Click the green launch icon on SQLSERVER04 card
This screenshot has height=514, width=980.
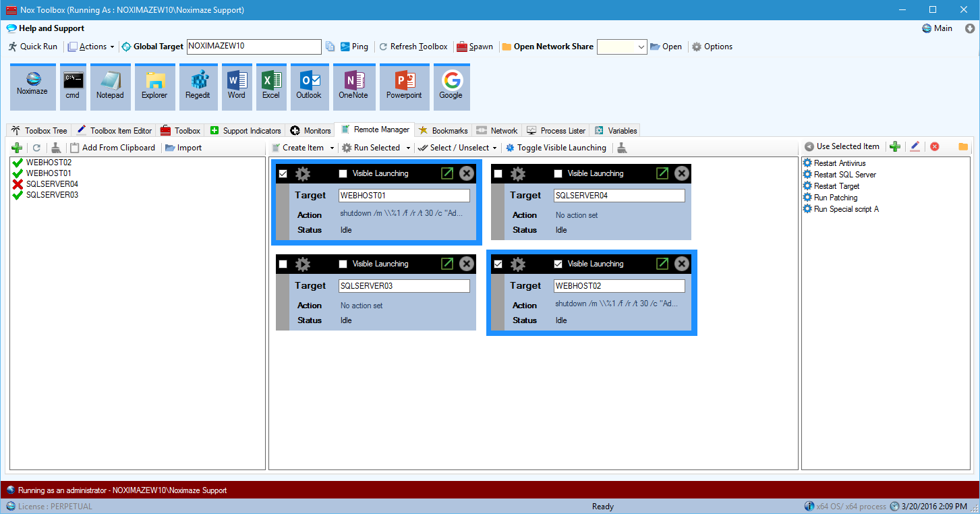tap(661, 173)
